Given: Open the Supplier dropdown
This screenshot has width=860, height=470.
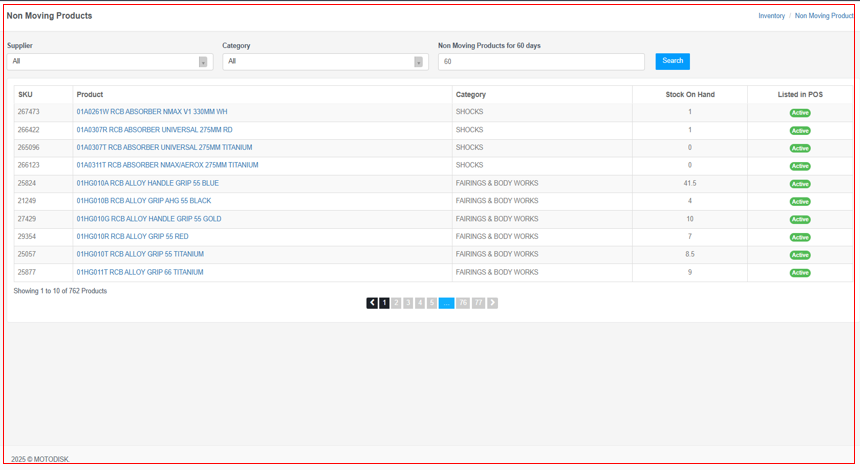Looking at the screenshot, I should coord(109,62).
